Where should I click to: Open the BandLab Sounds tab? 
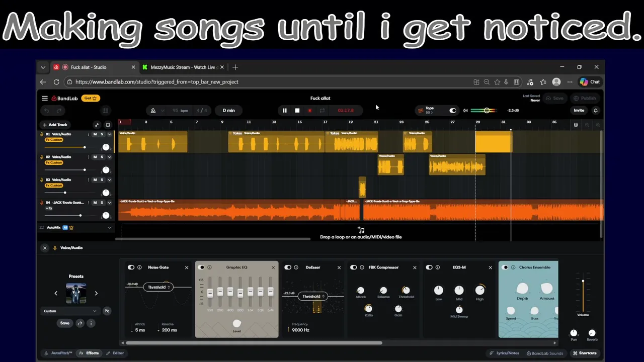pos(545,353)
